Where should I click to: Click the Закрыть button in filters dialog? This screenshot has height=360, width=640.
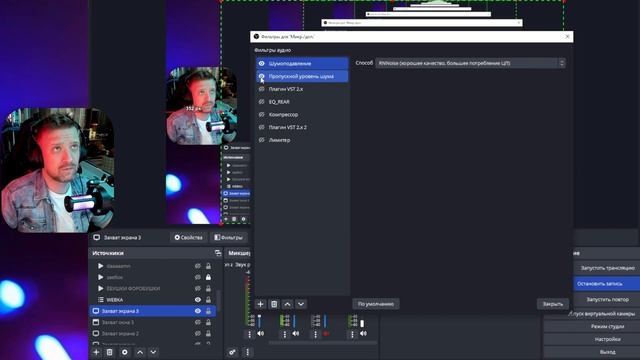click(553, 304)
